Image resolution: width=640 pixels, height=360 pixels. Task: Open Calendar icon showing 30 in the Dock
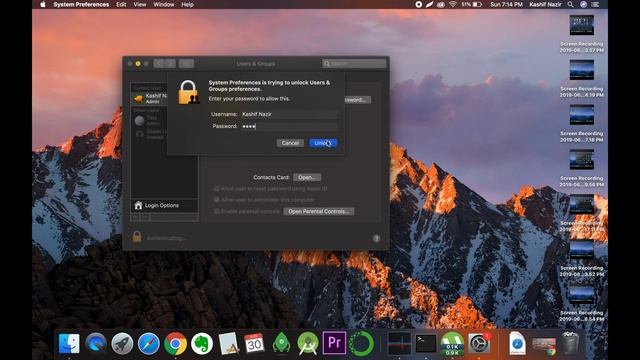[254, 343]
